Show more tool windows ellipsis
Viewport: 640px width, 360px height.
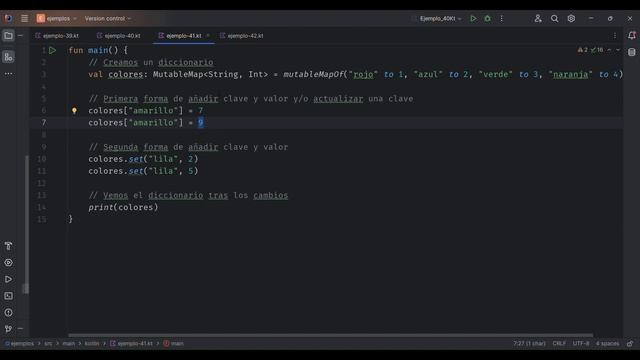click(x=8, y=74)
